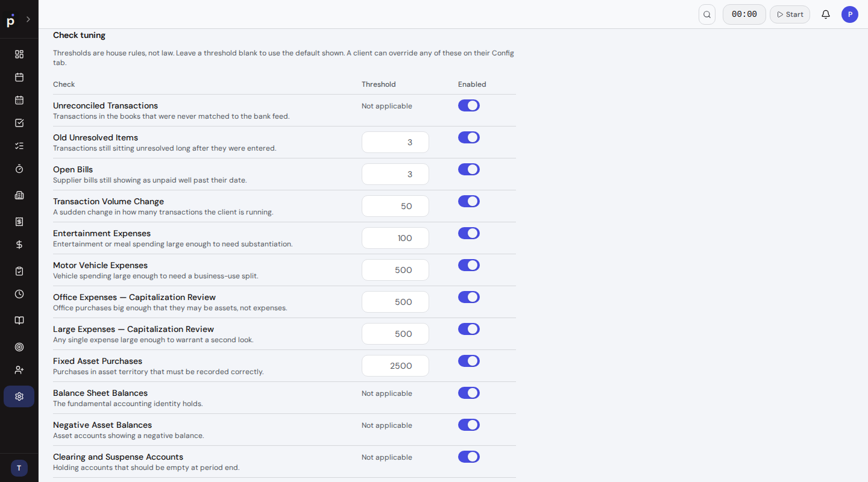Open the checklist icon in sidebar

coord(19,146)
